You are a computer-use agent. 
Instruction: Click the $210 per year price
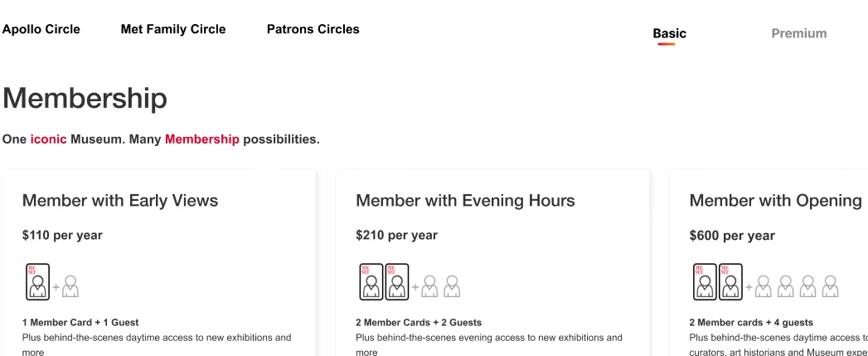click(396, 236)
